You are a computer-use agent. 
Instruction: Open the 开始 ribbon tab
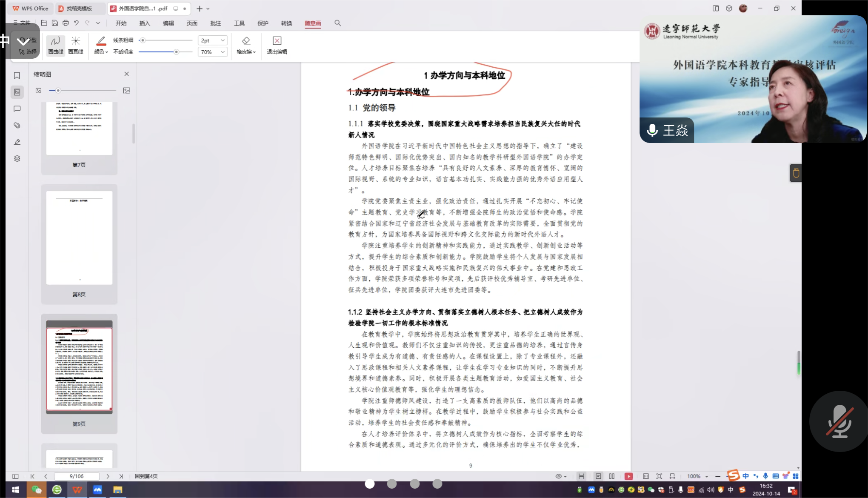(x=121, y=23)
